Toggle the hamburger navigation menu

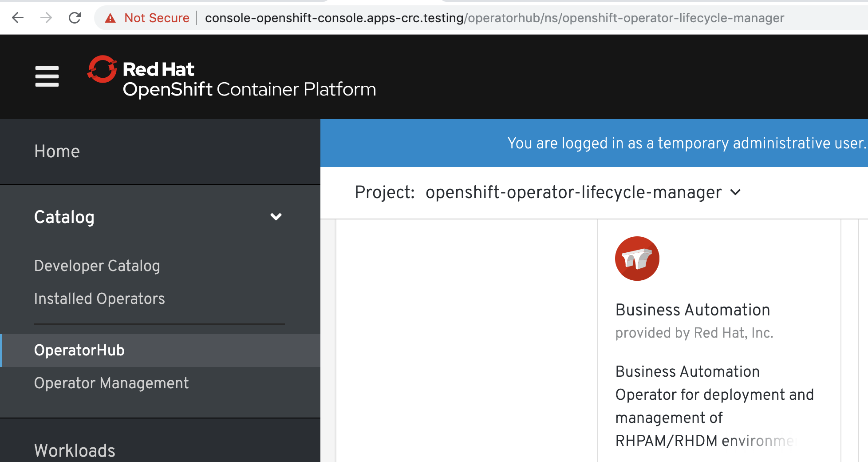click(47, 76)
